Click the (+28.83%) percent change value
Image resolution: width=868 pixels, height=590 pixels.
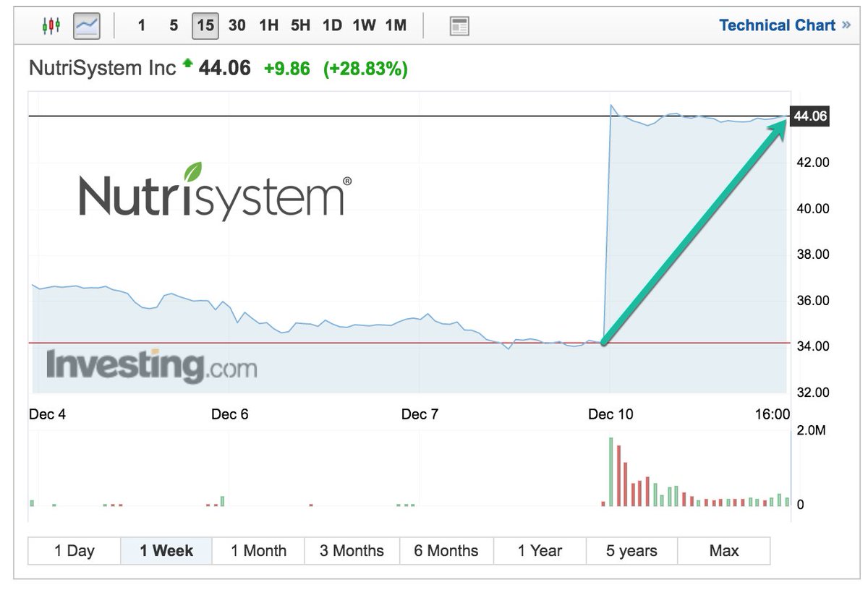365,69
